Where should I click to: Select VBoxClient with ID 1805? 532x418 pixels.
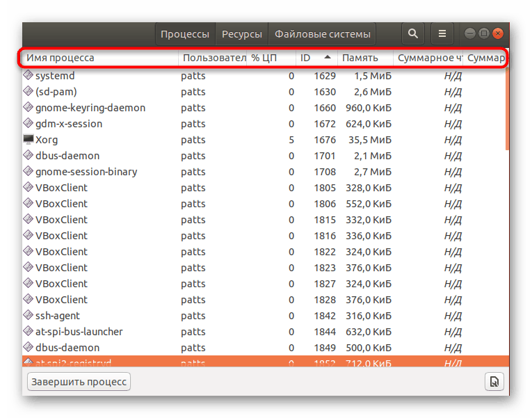[264, 188]
